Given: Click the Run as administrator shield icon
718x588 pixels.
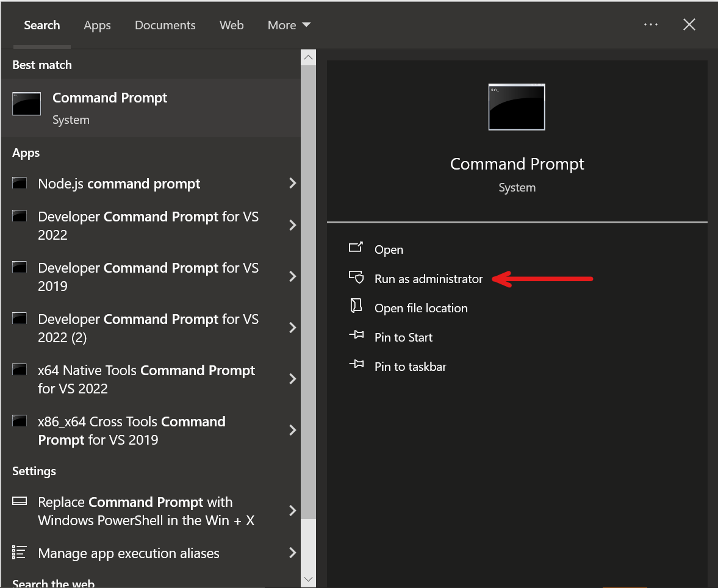Looking at the screenshot, I should 356,277.
